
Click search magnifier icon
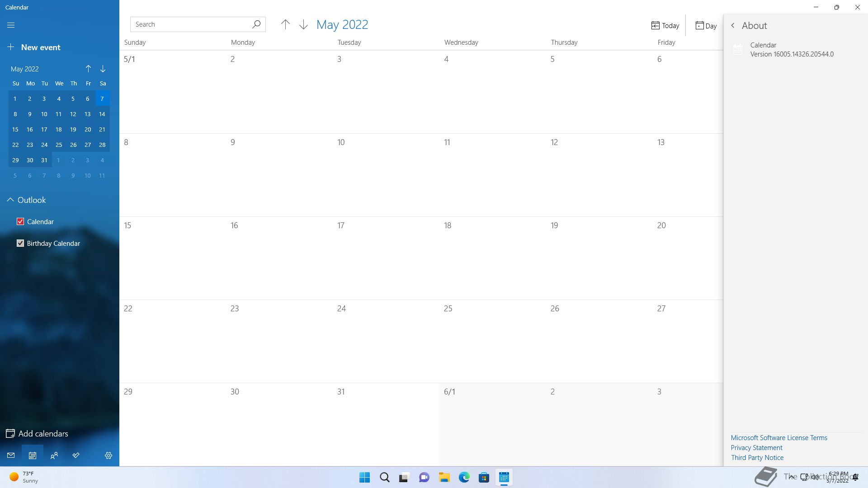[x=256, y=24]
